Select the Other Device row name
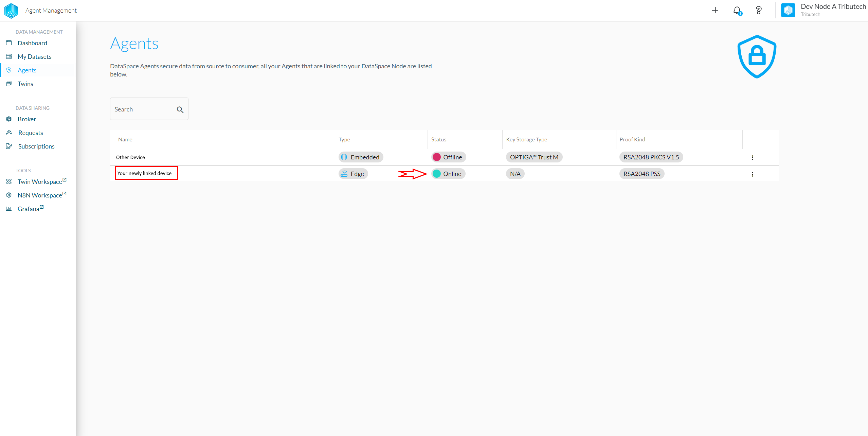 point(130,157)
